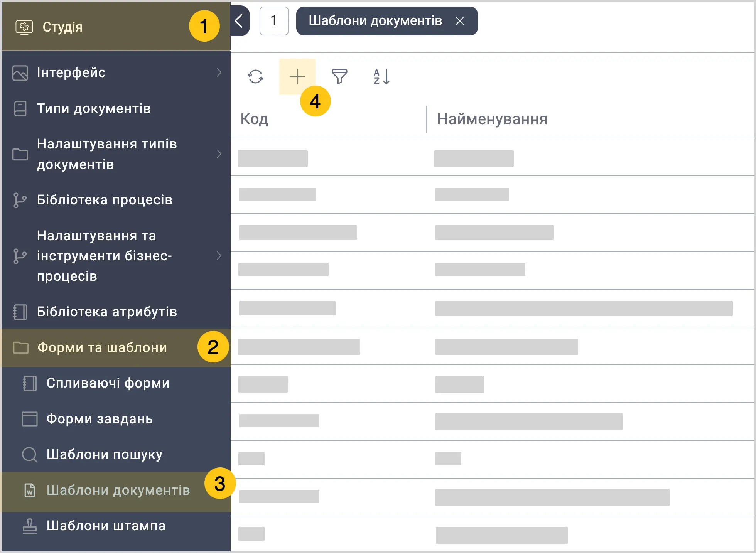Refresh the document templates list
The width and height of the screenshot is (756, 553).
coord(256,76)
